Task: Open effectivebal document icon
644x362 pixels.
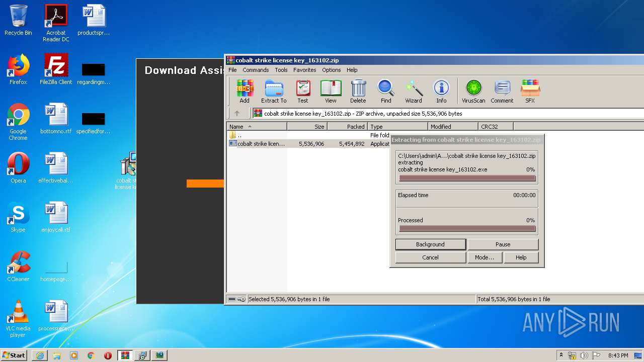Action: tap(56, 168)
